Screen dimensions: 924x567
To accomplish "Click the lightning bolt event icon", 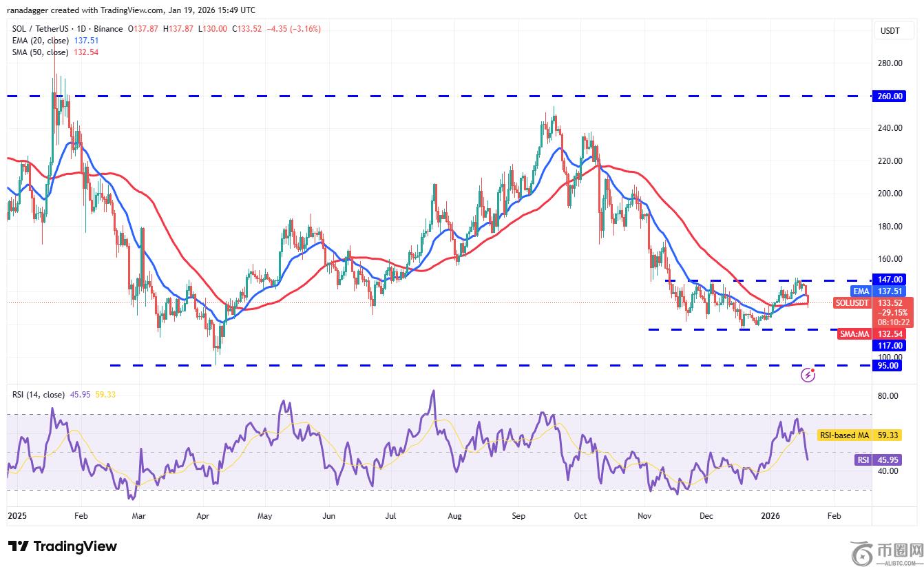I will coord(808,375).
